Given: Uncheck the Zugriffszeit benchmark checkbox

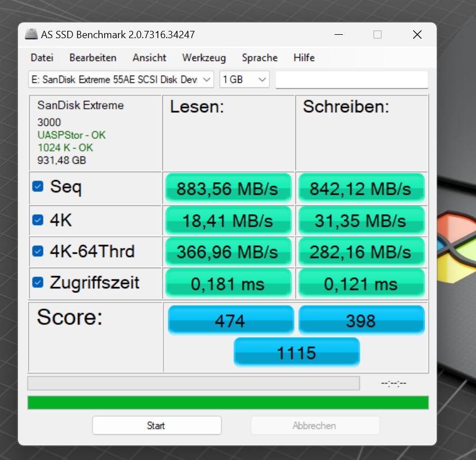Looking at the screenshot, I should (x=38, y=282).
